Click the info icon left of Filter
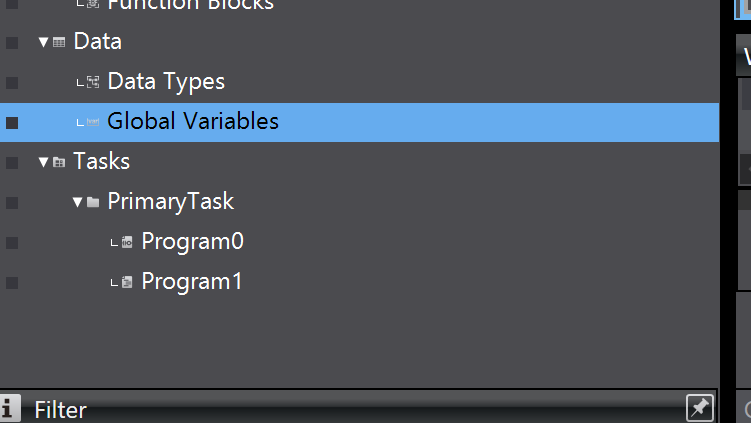The image size is (751, 423). 10,408
